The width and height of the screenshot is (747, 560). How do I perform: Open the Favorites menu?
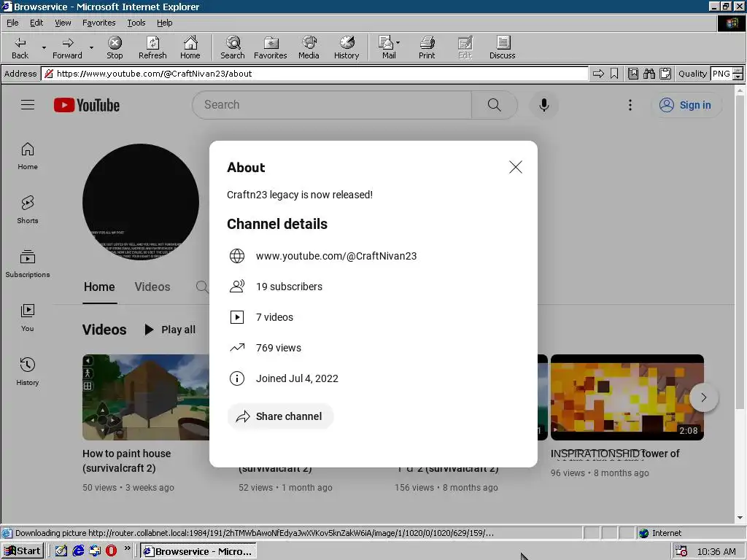click(x=98, y=23)
